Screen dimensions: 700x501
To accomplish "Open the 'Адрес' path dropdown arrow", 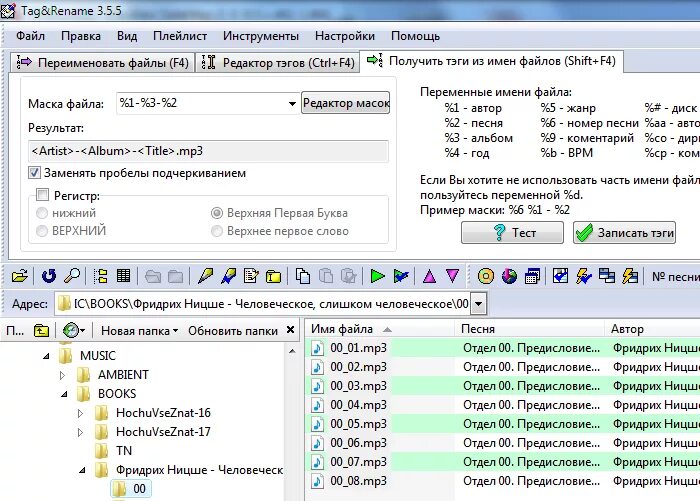I will [478, 304].
